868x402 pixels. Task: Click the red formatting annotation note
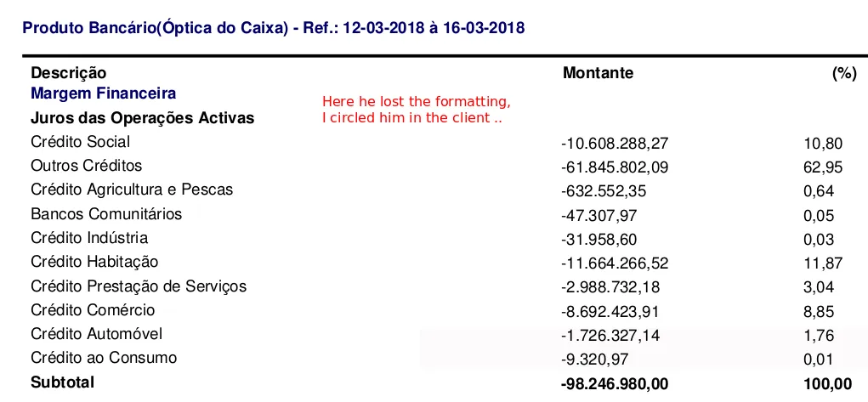click(x=416, y=110)
